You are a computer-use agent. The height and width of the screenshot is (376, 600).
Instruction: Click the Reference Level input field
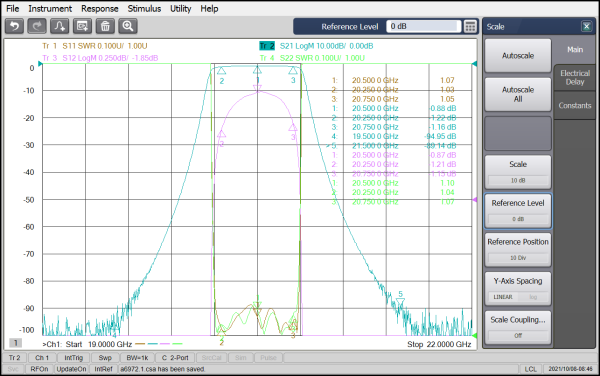(x=423, y=26)
